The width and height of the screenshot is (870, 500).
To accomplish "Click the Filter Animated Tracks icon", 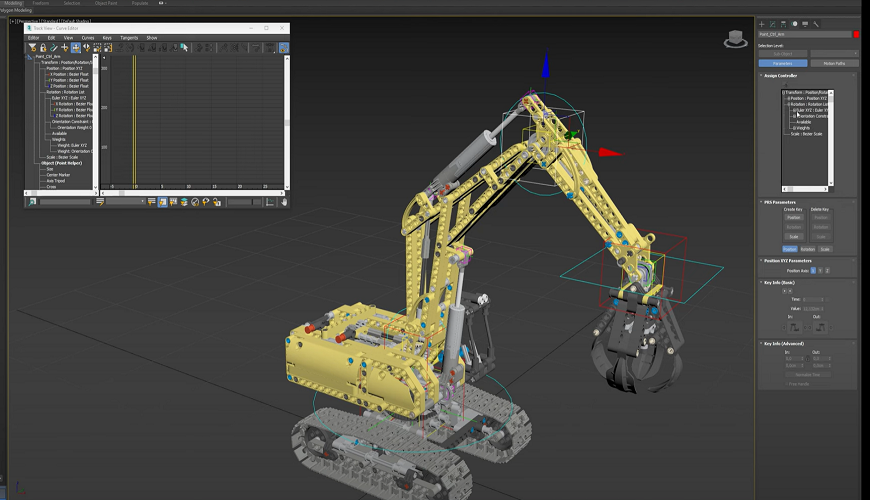I will pyautogui.click(x=173, y=202).
